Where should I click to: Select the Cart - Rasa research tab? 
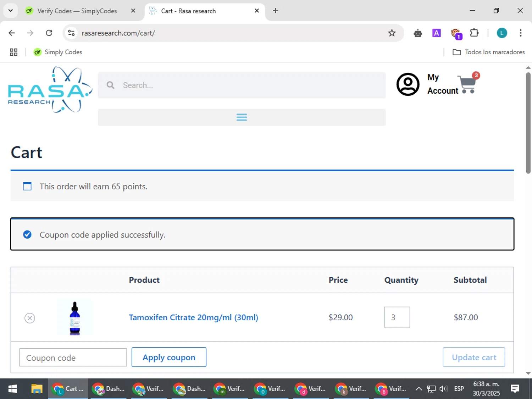click(x=204, y=11)
